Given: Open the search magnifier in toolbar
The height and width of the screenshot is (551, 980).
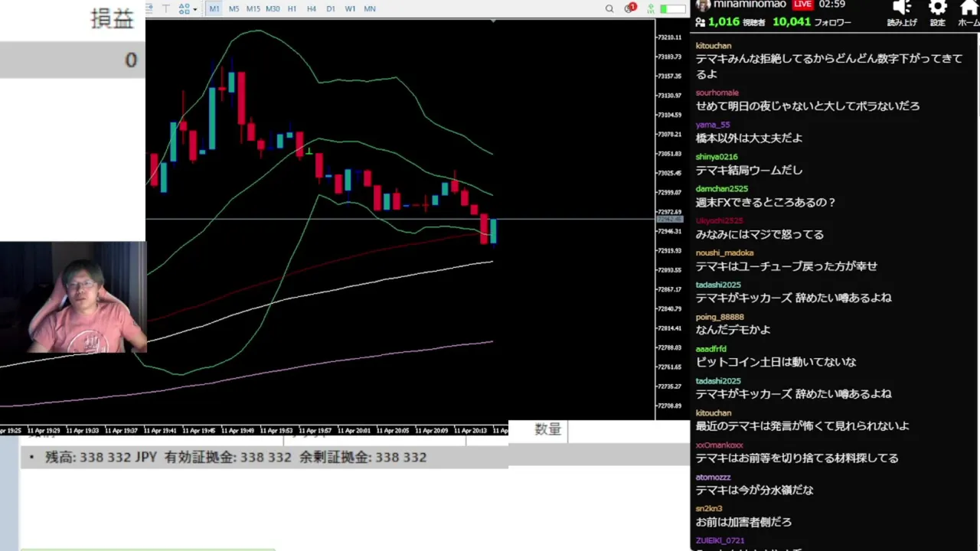Looking at the screenshot, I should 609,8.
